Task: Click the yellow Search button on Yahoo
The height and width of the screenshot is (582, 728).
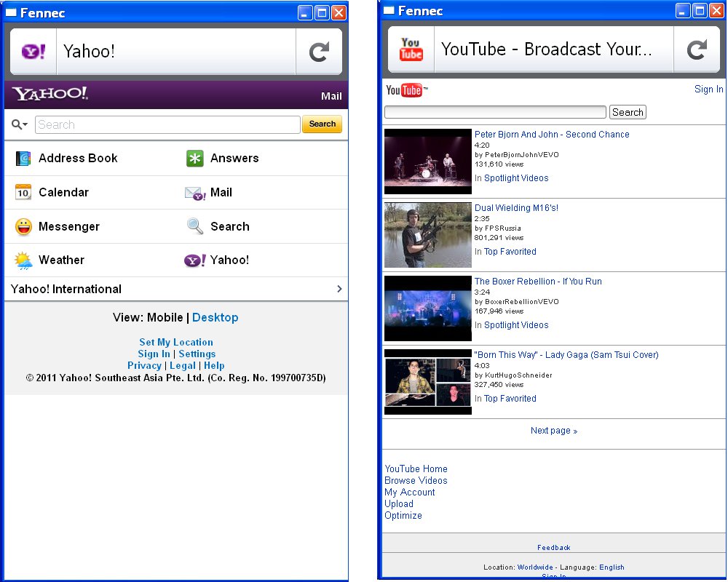Action: [323, 124]
